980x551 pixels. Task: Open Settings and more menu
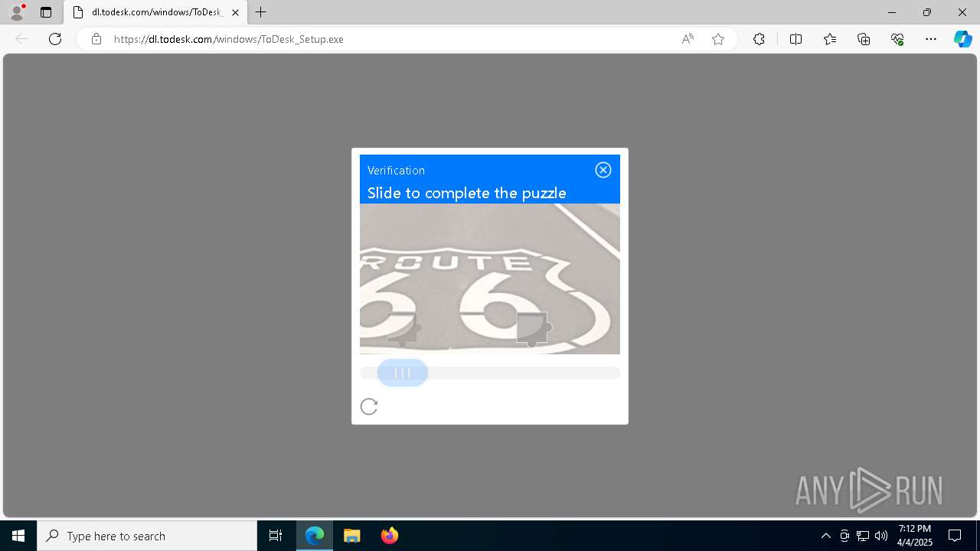931,39
